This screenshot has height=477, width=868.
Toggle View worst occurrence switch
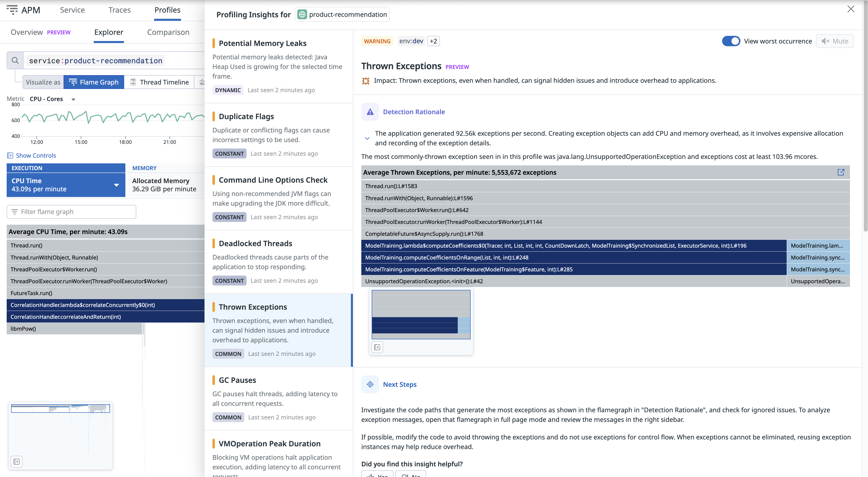(x=731, y=41)
